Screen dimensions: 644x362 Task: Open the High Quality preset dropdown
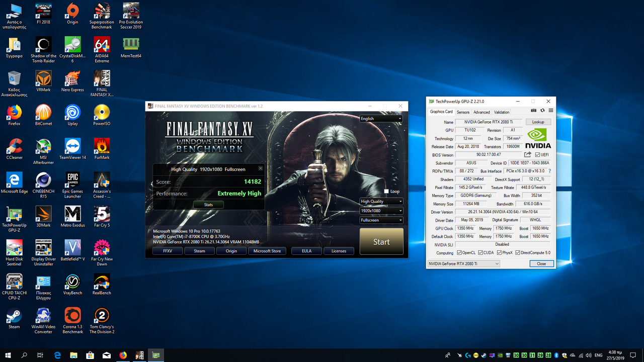coord(381,201)
